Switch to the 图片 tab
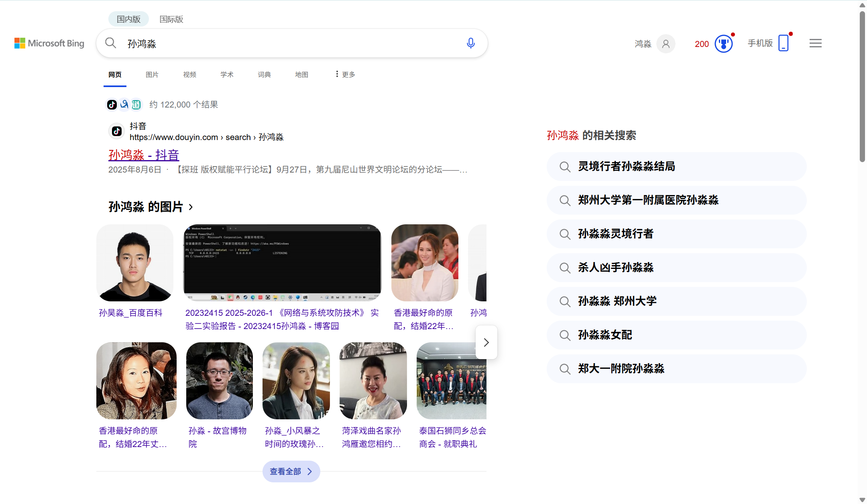 152,74
